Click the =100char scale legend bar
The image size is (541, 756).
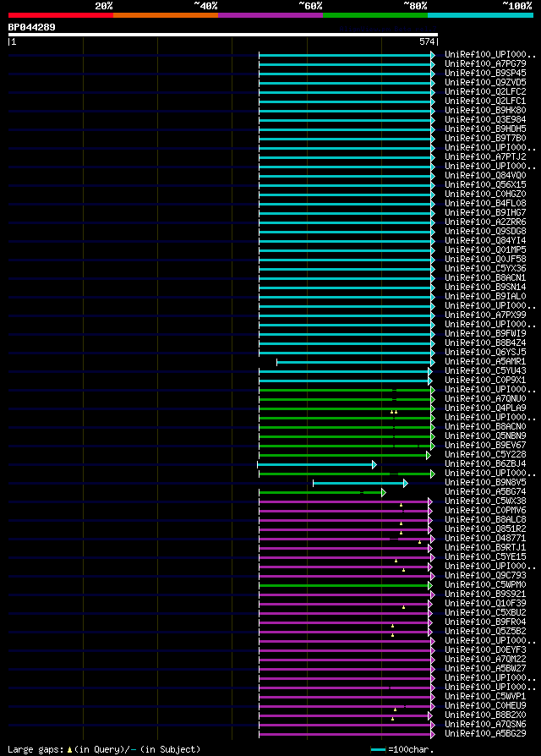379,750
